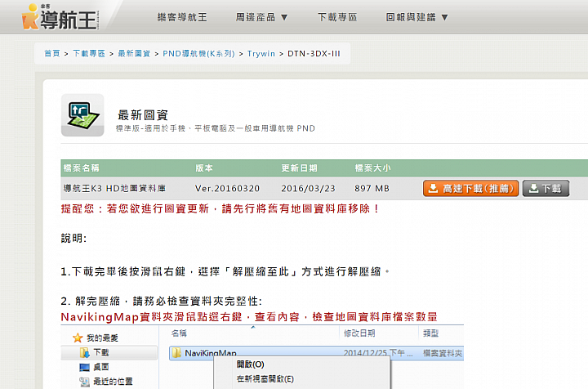Open 下載專區 breadcrumb link

[x=89, y=54]
